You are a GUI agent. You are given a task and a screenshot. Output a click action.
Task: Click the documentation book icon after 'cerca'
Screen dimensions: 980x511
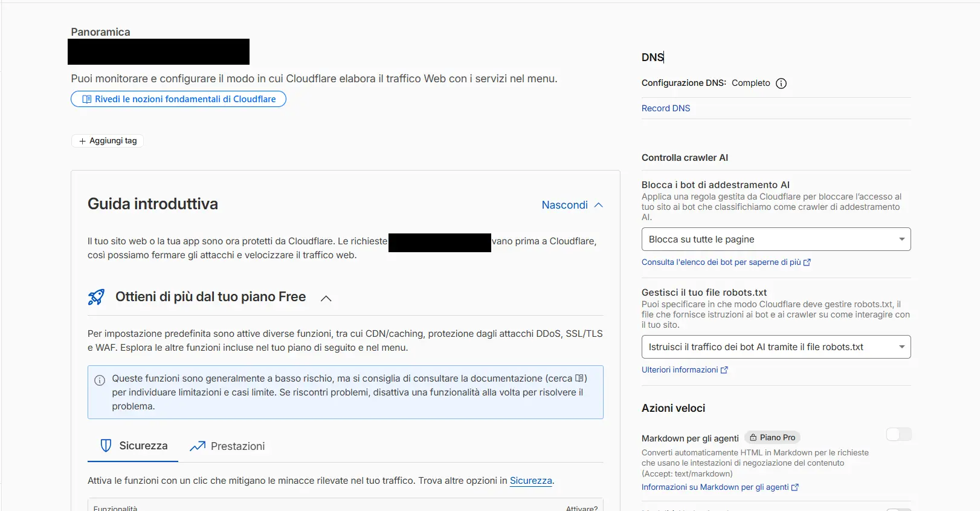[x=580, y=378]
